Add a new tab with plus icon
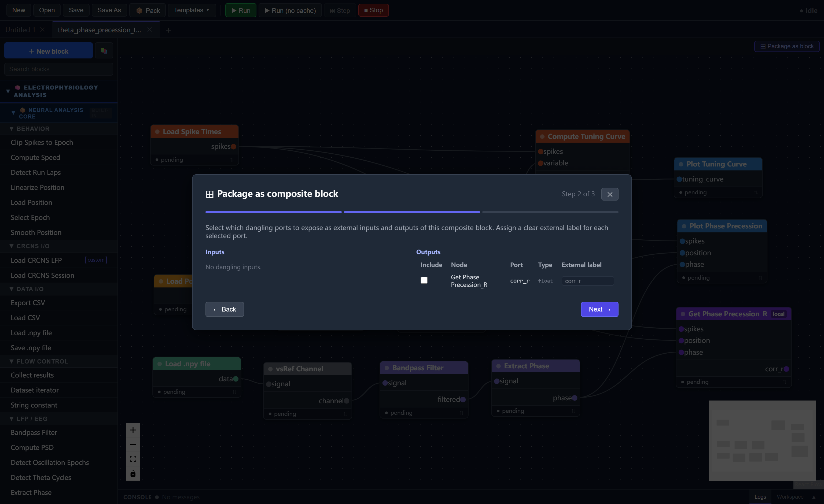This screenshot has height=504, width=824. [x=168, y=30]
